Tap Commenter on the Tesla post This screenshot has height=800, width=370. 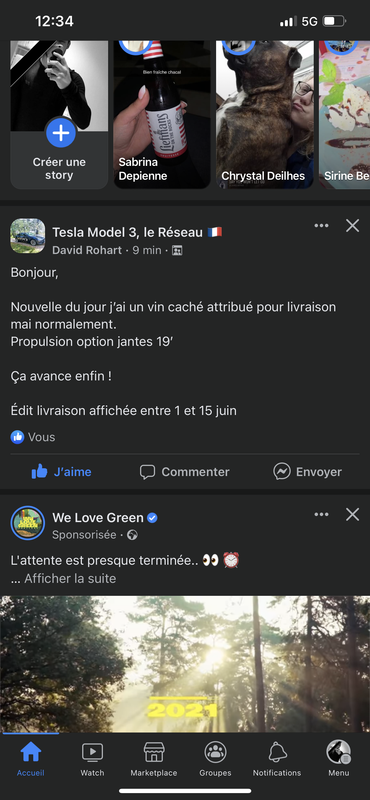pos(185,472)
